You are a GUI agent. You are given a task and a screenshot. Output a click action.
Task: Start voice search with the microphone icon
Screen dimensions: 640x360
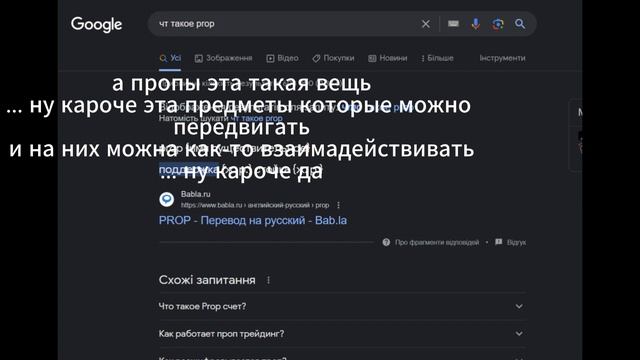[x=476, y=24]
